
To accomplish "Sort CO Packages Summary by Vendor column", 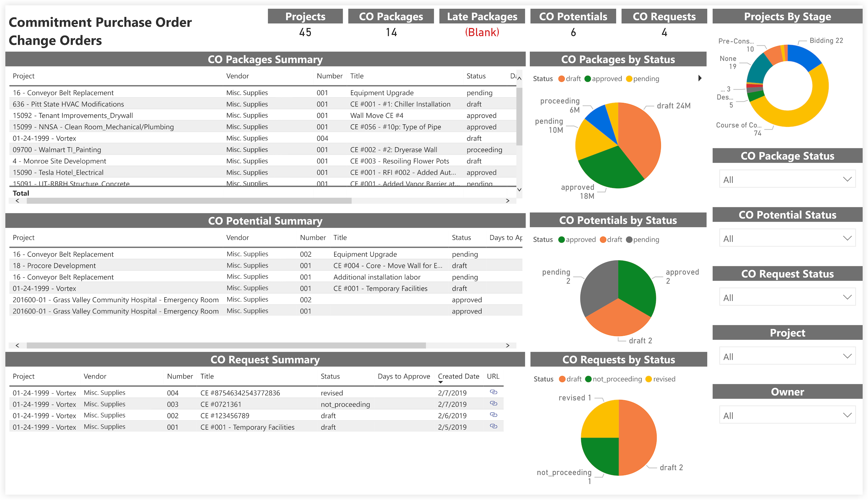I will coord(238,76).
